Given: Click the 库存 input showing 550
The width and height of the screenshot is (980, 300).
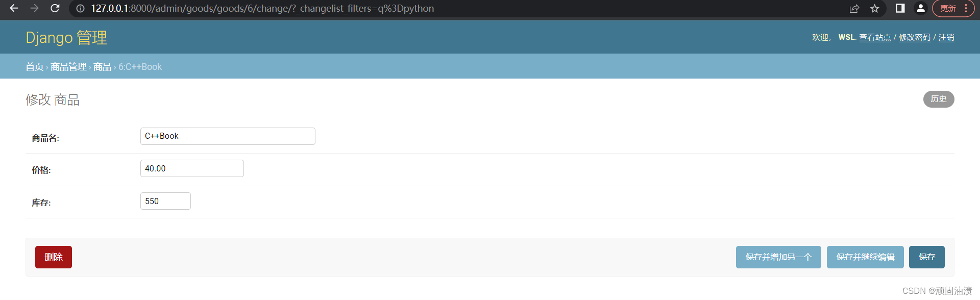Looking at the screenshot, I should point(165,201).
